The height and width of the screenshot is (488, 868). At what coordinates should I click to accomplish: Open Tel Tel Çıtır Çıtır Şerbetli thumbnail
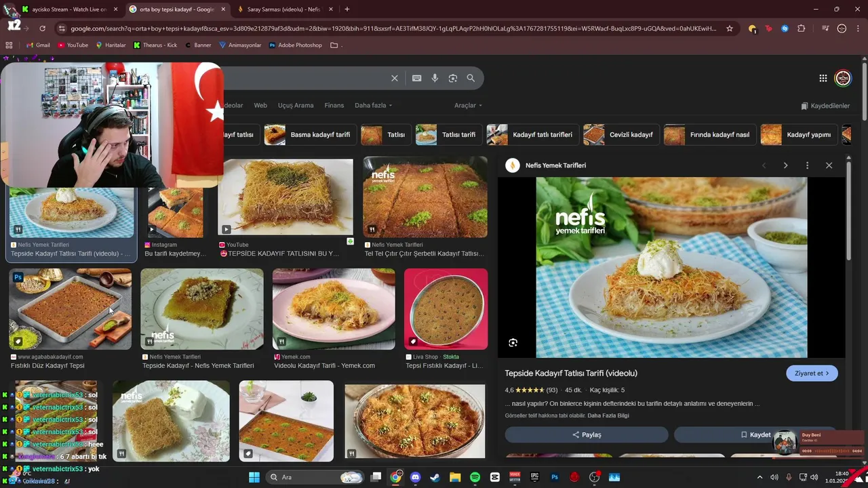tap(425, 197)
